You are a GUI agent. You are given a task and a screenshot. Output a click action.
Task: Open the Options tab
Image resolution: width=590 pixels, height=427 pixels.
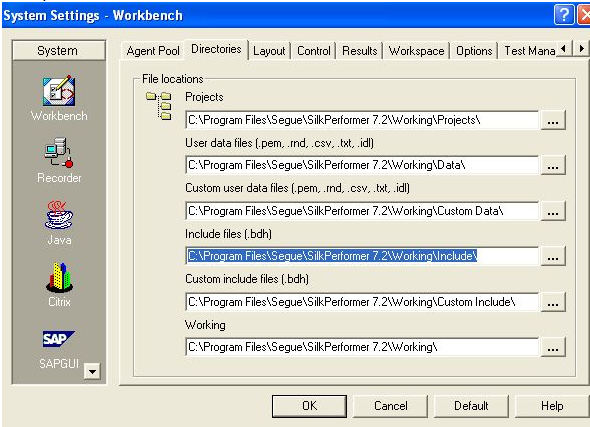point(474,51)
